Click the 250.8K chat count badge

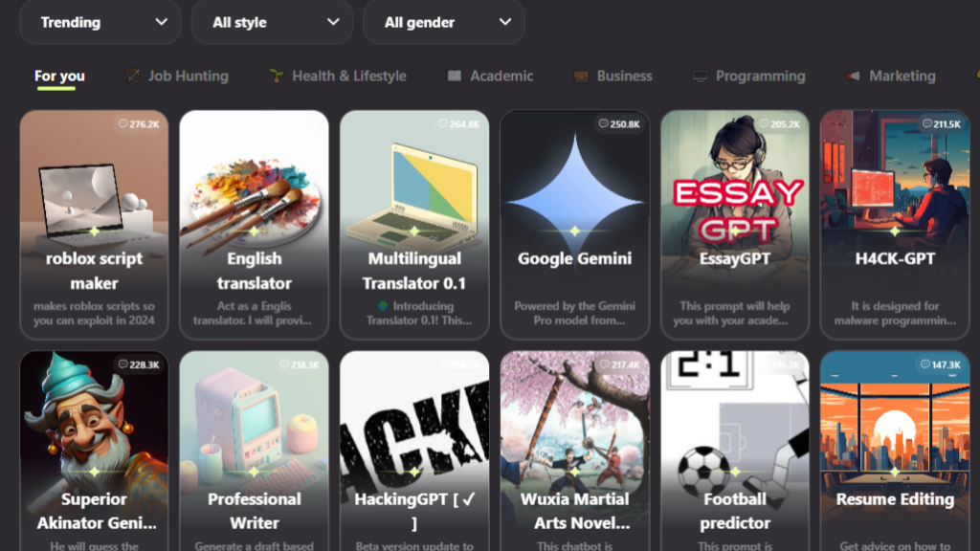coord(619,123)
